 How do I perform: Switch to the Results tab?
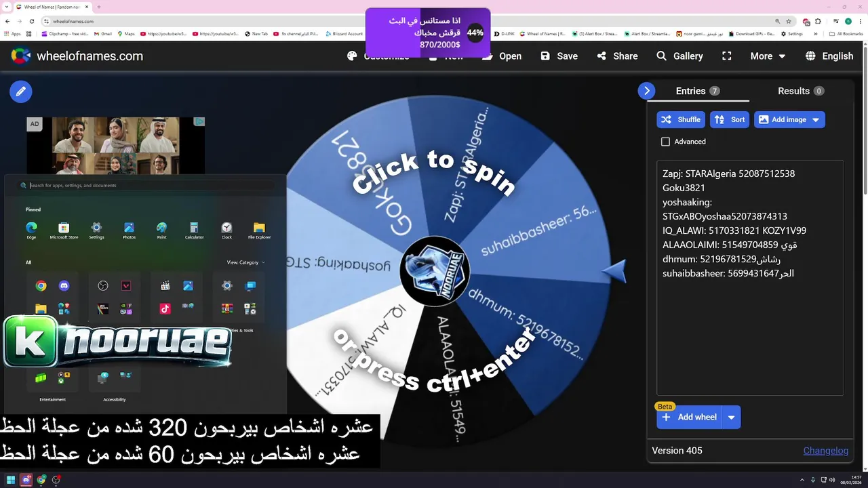(x=801, y=91)
